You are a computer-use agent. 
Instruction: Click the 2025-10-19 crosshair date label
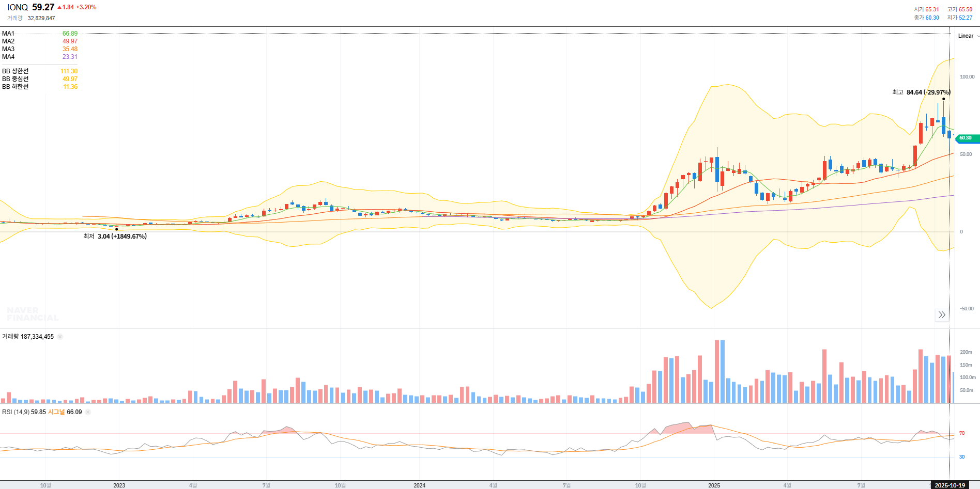[x=950, y=485]
